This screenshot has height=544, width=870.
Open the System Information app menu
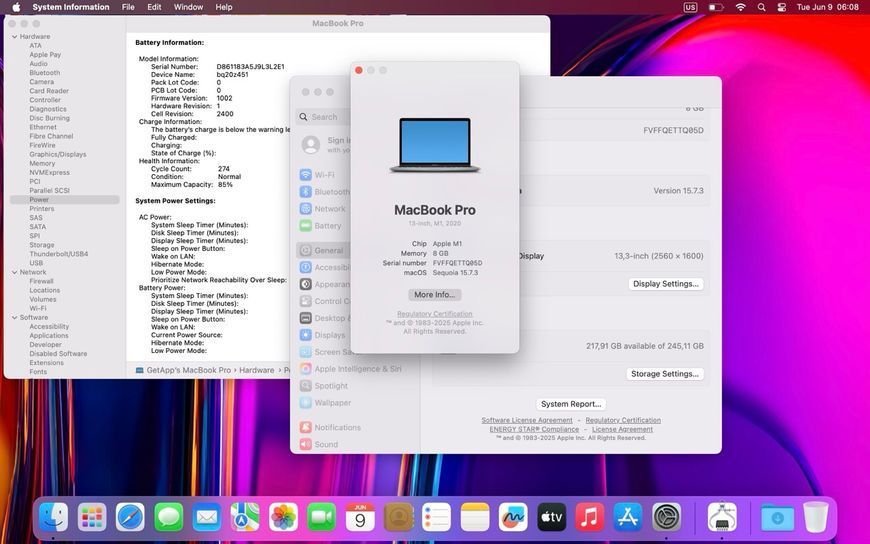[x=70, y=7]
